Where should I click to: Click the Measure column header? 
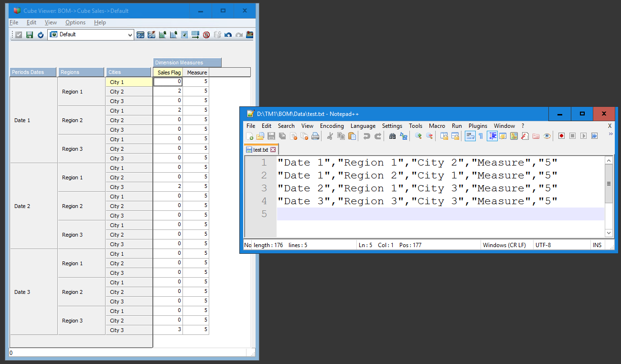click(x=196, y=73)
